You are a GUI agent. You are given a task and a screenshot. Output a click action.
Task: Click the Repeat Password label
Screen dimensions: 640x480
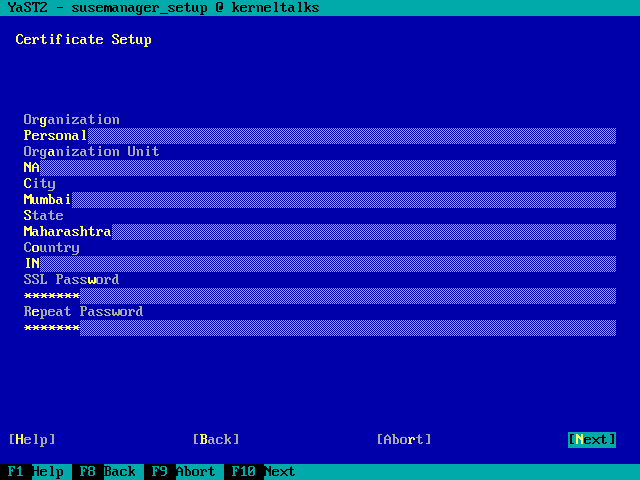pos(83,312)
